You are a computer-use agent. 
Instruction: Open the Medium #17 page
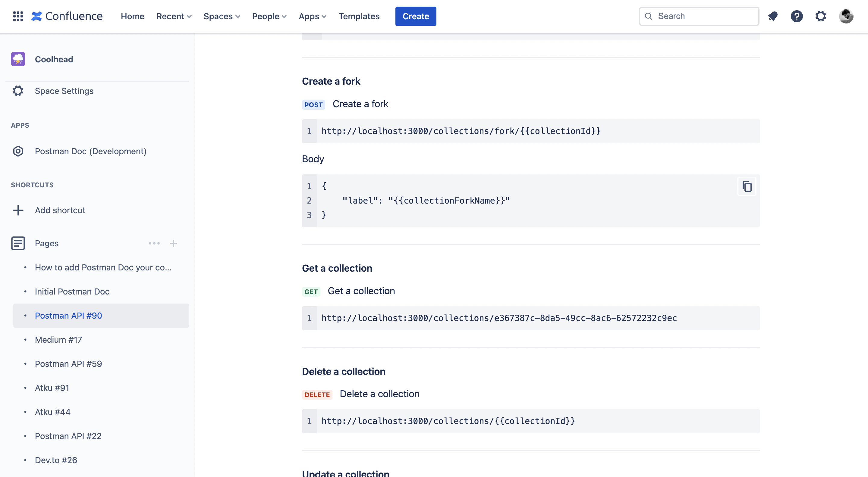coord(58,340)
